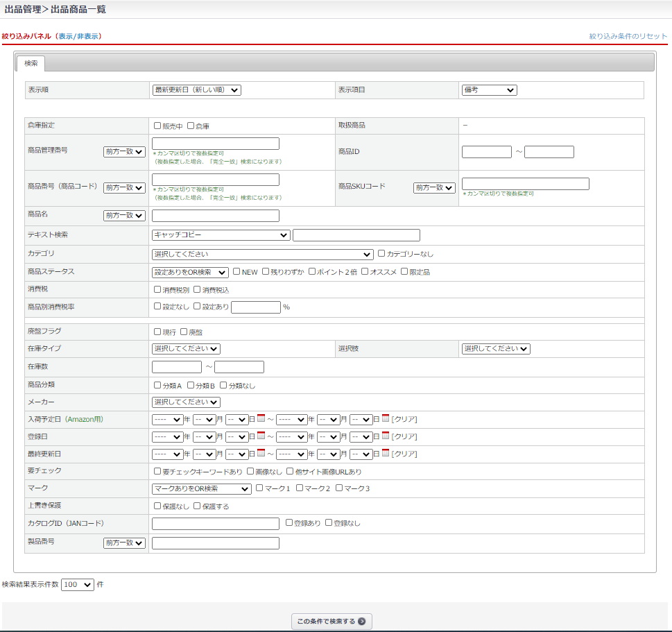Screen dimensions: 672x632
Task: Open the カテゴリ selection dropdown
Action: (262, 255)
